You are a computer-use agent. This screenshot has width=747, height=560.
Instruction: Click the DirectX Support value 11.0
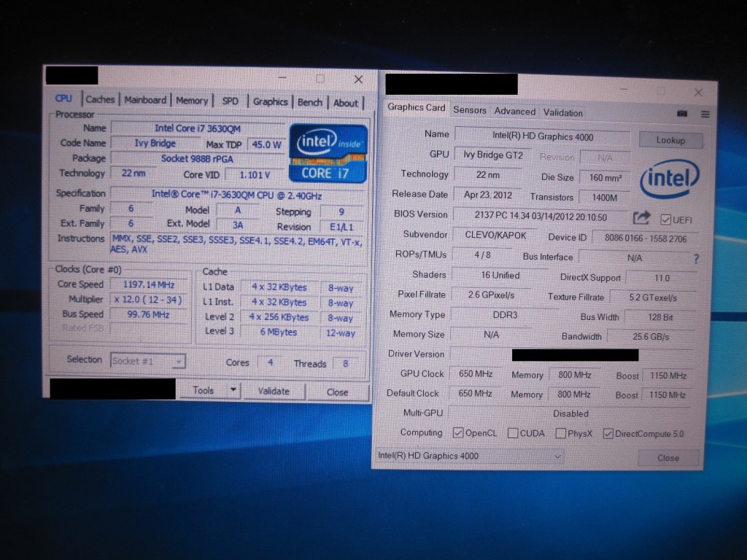(662, 278)
